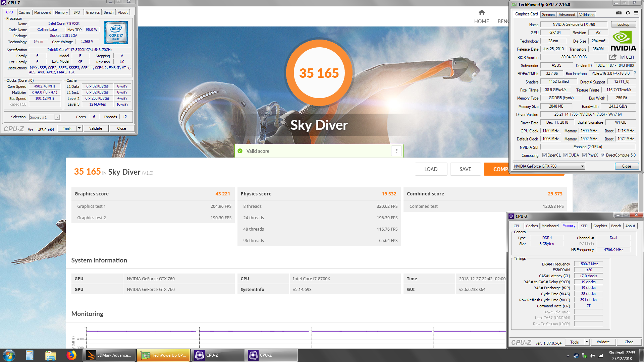This screenshot has width=644, height=362.
Task: Switch to 3DMark Advanced taskbar item
Action: click(109, 355)
